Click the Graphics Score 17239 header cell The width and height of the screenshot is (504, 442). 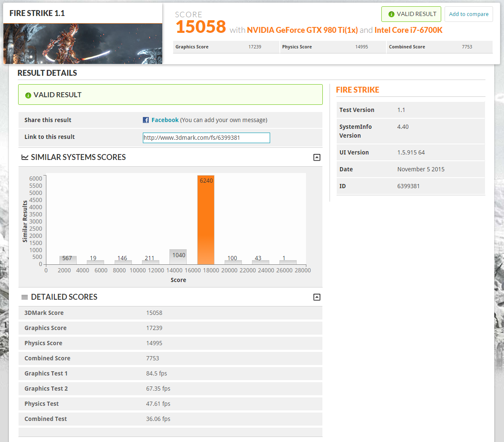point(226,47)
